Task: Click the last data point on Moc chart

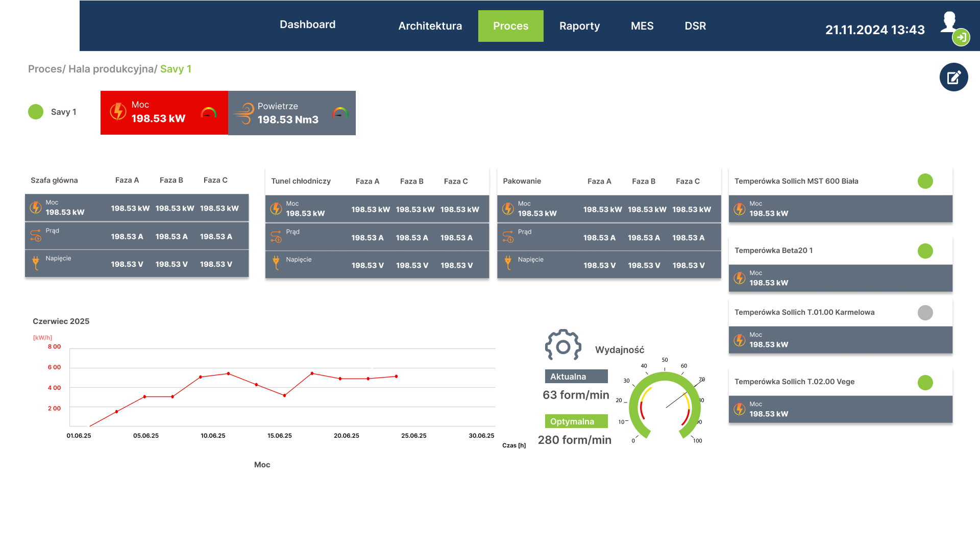Action: click(x=396, y=377)
